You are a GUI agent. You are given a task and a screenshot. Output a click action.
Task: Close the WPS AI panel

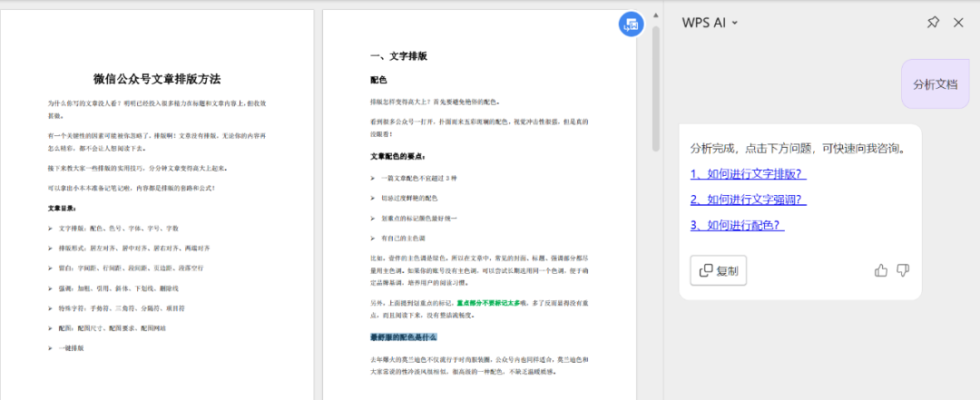tap(958, 23)
